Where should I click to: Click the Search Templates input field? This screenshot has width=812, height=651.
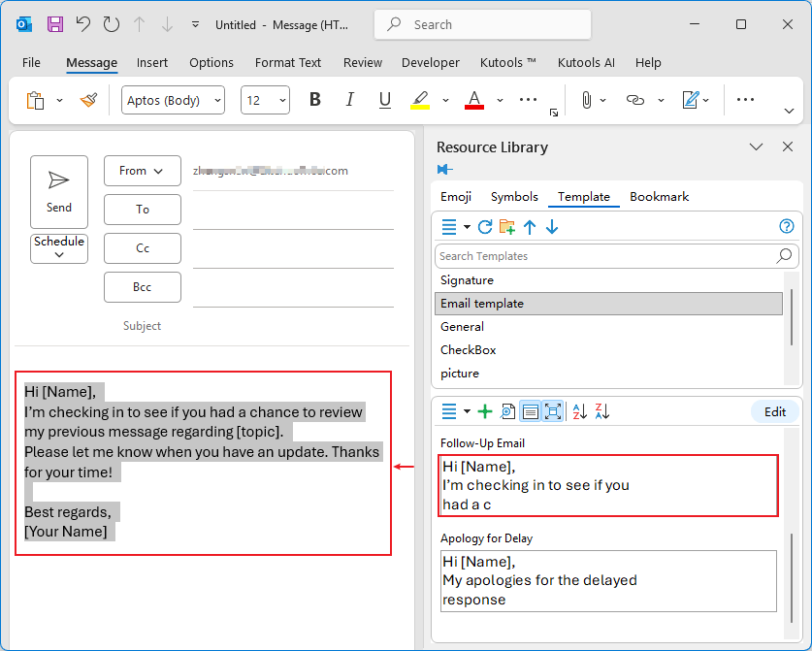604,256
